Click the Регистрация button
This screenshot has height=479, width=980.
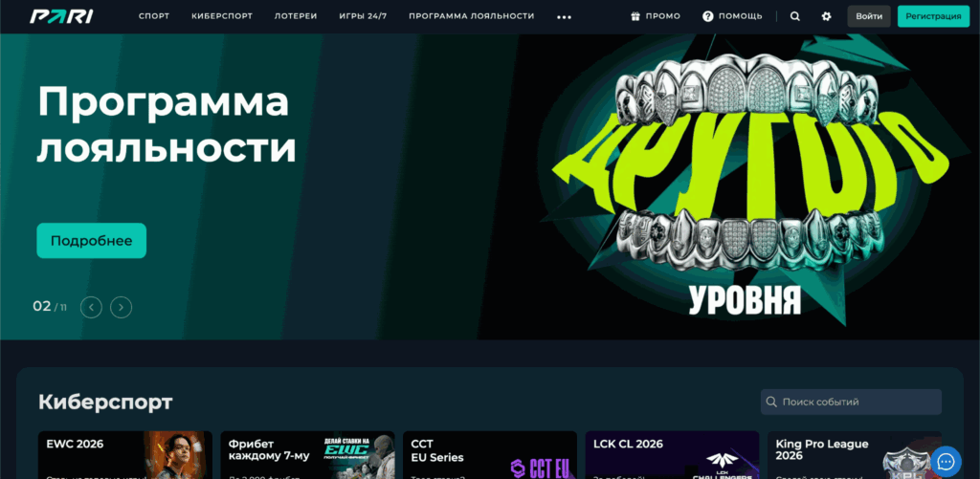pos(933,16)
